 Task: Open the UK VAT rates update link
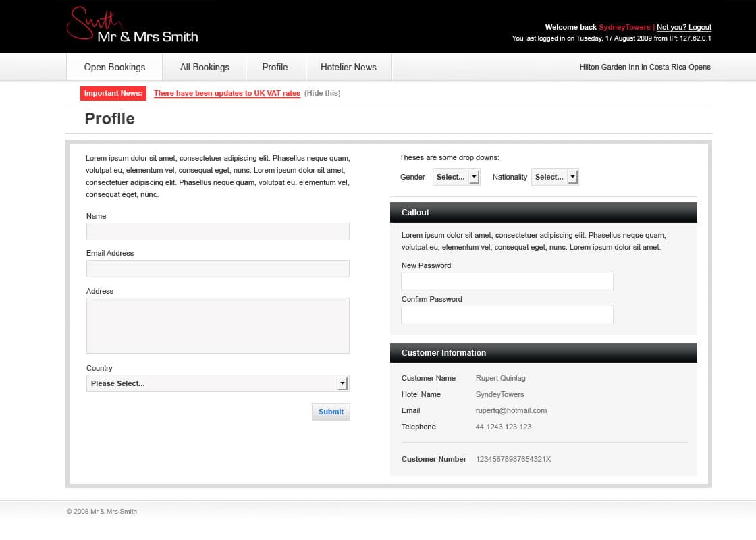pos(227,93)
